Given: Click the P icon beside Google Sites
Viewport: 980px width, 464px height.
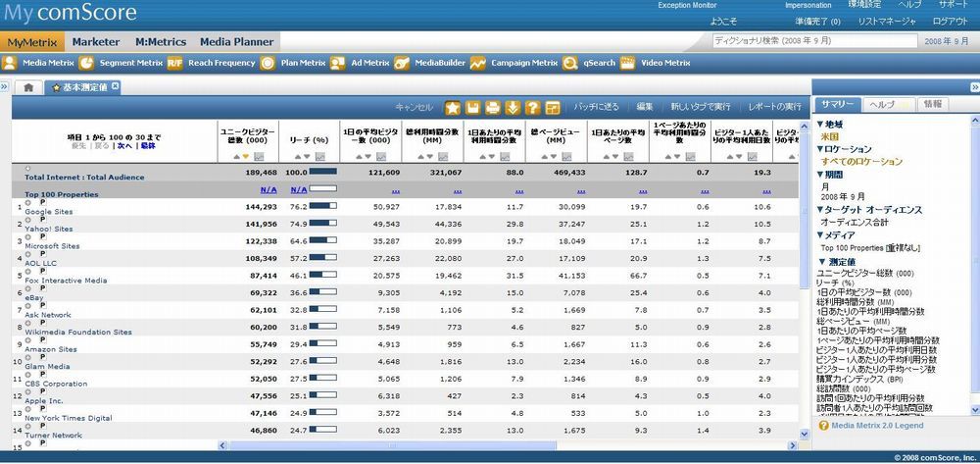Looking at the screenshot, I should click(42, 202).
